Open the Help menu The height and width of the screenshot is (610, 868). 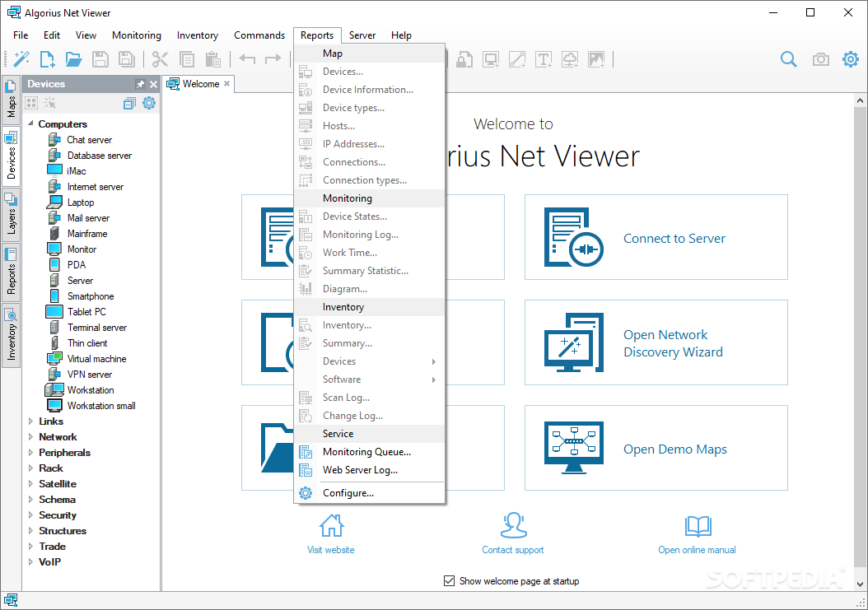[401, 35]
